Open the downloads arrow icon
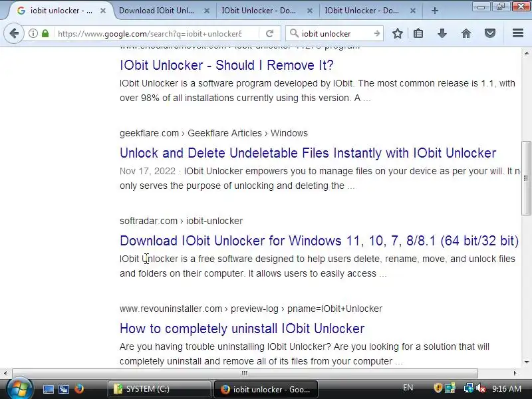532x399 pixels. (442, 34)
